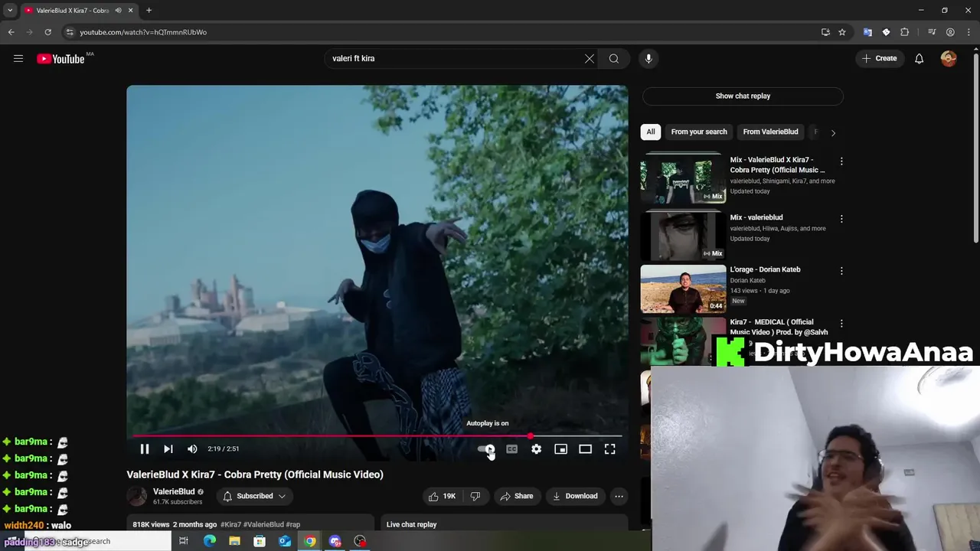The width and height of the screenshot is (980, 551).
Task: Dislike the video
Action: click(475, 496)
